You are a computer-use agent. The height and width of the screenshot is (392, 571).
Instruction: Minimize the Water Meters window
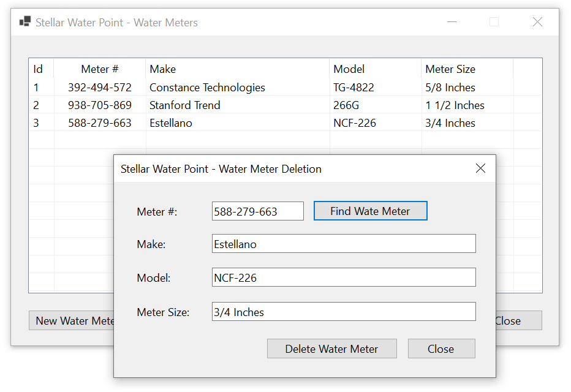[x=452, y=22]
